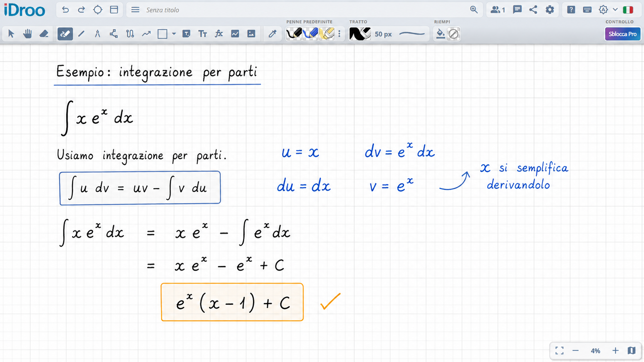Change language via Italian flag
Viewport: 644px width, 362px height.
coord(628,10)
